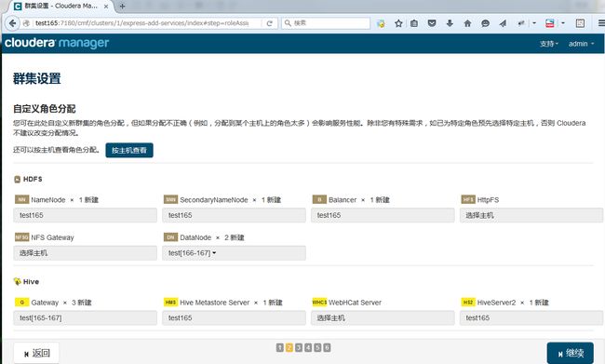
Task: Click the 返回 back button
Action: [36, 353]
